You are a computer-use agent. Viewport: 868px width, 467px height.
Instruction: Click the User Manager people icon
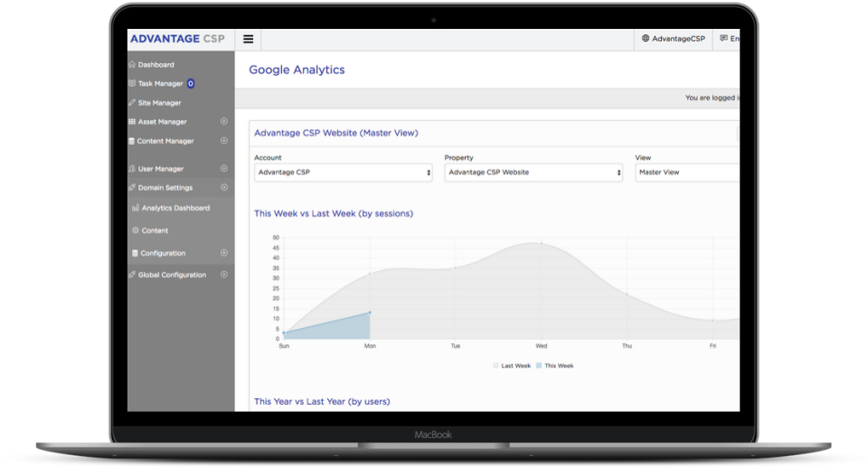(132, 168)
